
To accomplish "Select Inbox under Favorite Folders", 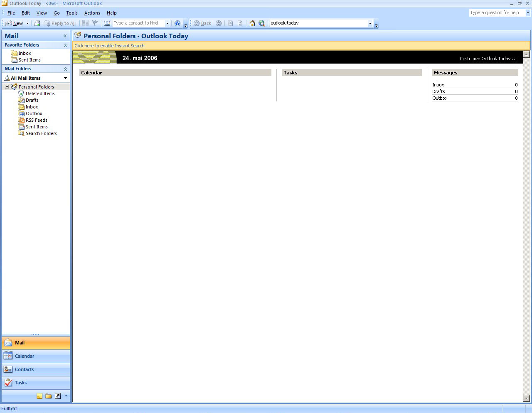I will pos(21,53).
